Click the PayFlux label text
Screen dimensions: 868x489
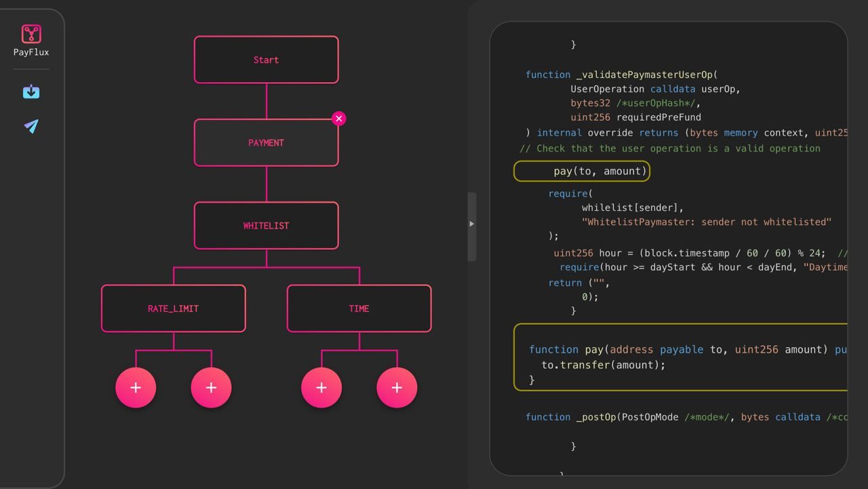point(31,52)
